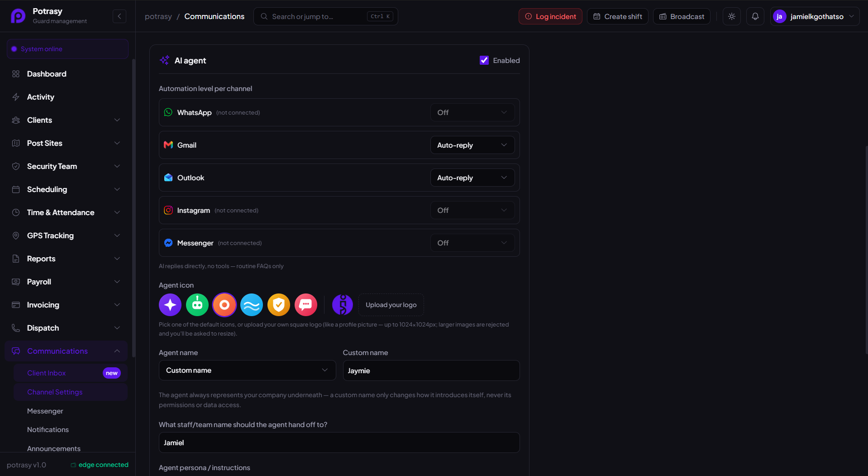Select the green robot agent icon
This screenshot has width=868, height=476.
tap(197, 305)
